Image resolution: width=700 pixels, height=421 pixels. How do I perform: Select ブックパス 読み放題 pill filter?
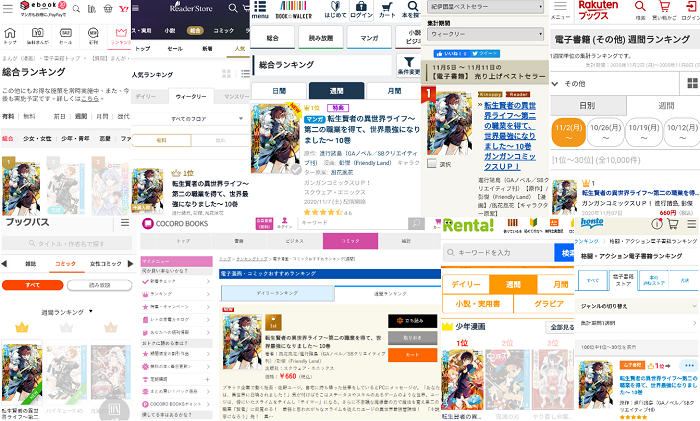tap(100, 285)
